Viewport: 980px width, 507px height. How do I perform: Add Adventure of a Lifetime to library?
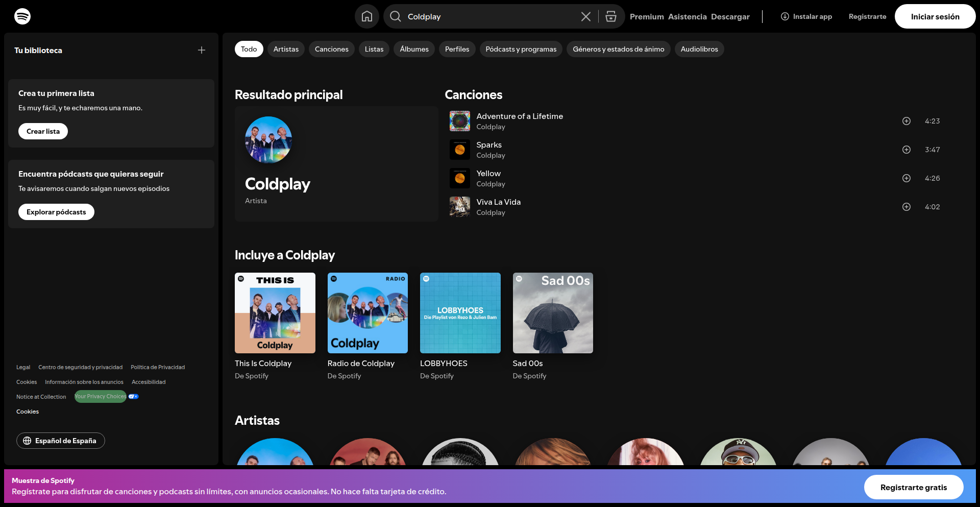(x=906, y=121)
